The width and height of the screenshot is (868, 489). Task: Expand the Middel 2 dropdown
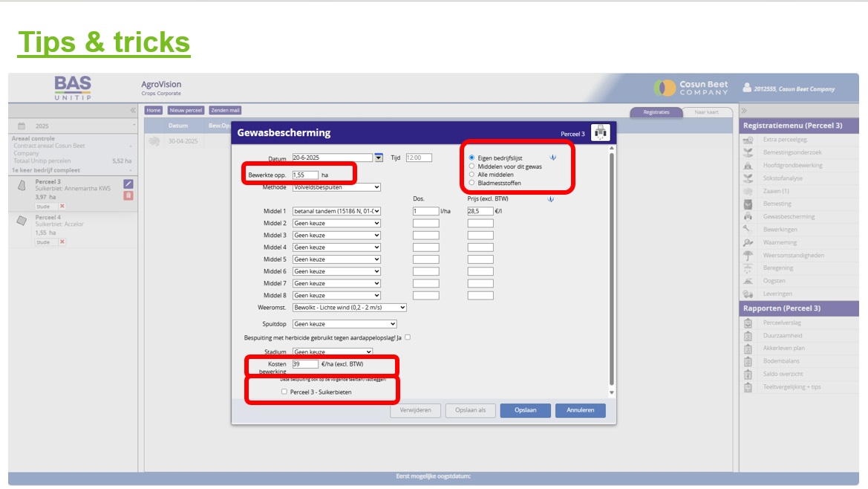[336, 223]
